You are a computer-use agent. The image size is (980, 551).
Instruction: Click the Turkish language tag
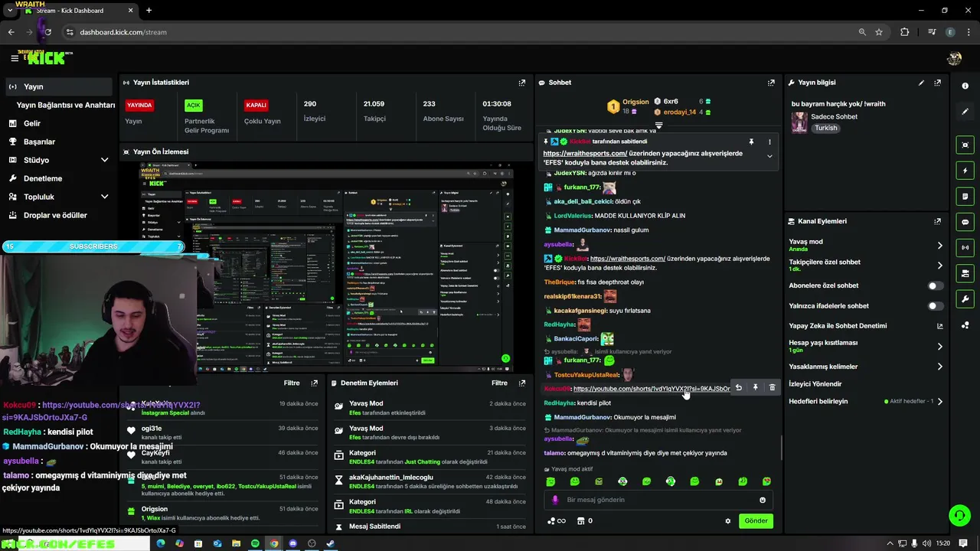pyautogui.click(x=825, y=128)
